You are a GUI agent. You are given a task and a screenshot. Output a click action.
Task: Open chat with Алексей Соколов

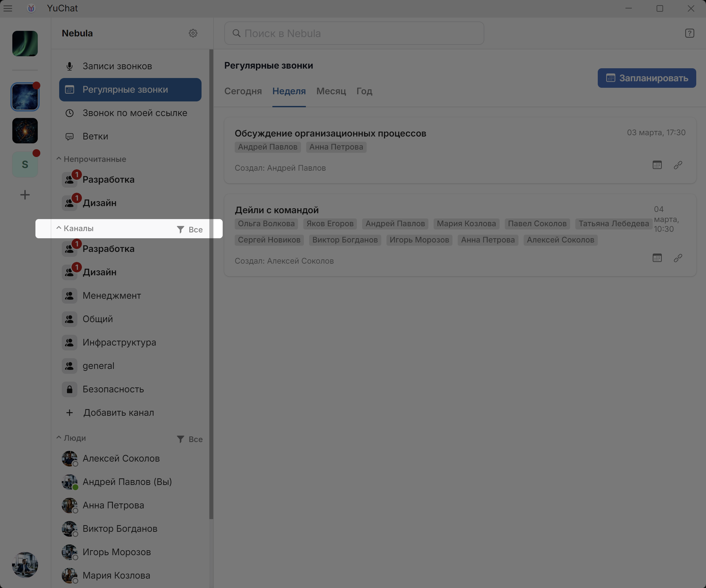(130, 459)
